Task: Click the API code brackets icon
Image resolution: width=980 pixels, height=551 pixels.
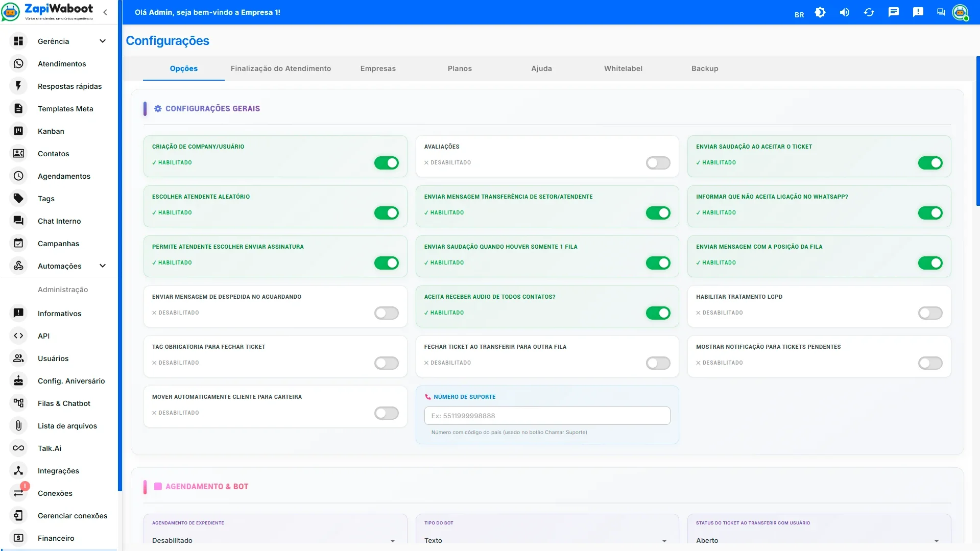Action: pyautogui.click(x=18, y=336)
